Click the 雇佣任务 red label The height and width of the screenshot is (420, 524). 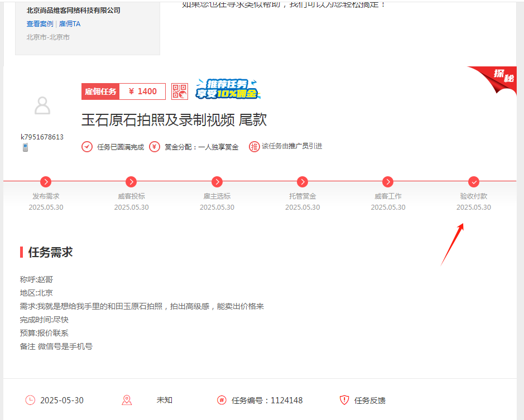pos(100,91)
